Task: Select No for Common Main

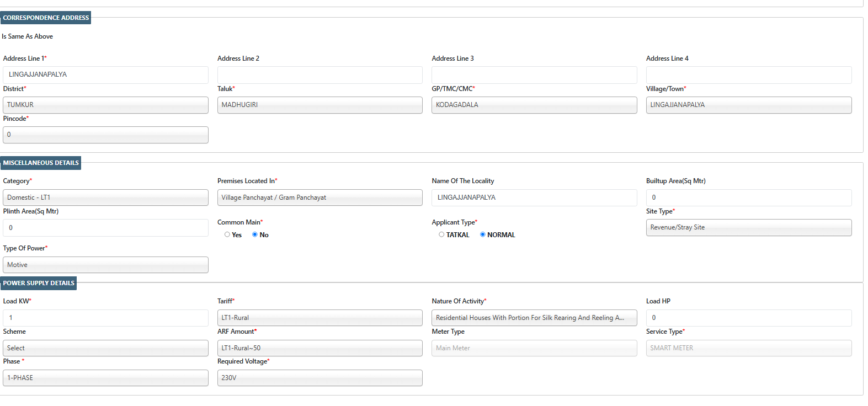Action: pos(255,234)
